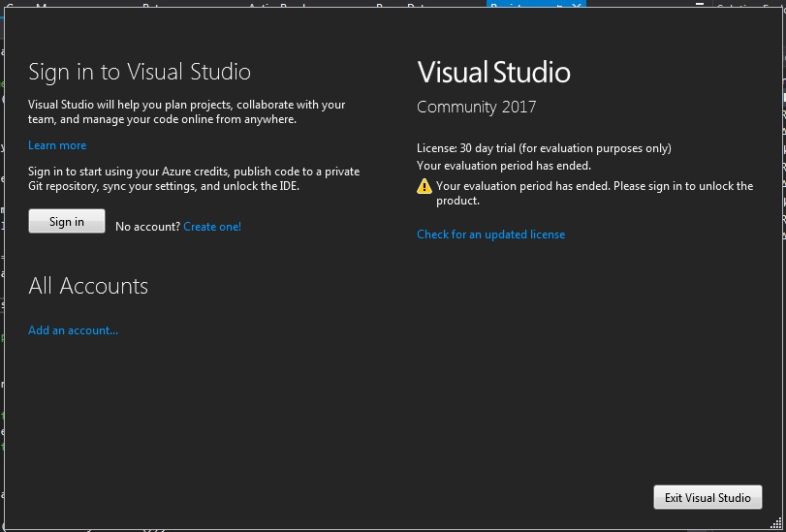786x532 pixels.
Task: Click the Sign in button
Action: click(x=67, y=221)
